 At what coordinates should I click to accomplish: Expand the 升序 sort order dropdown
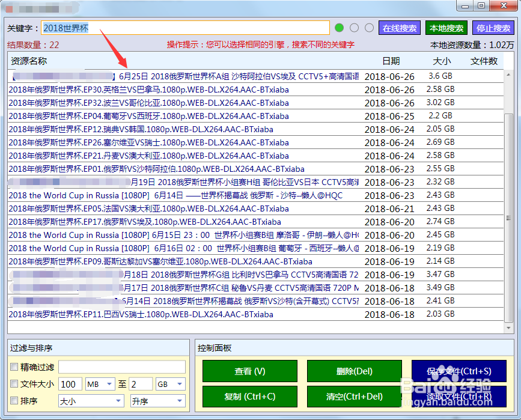pos(157,401)
